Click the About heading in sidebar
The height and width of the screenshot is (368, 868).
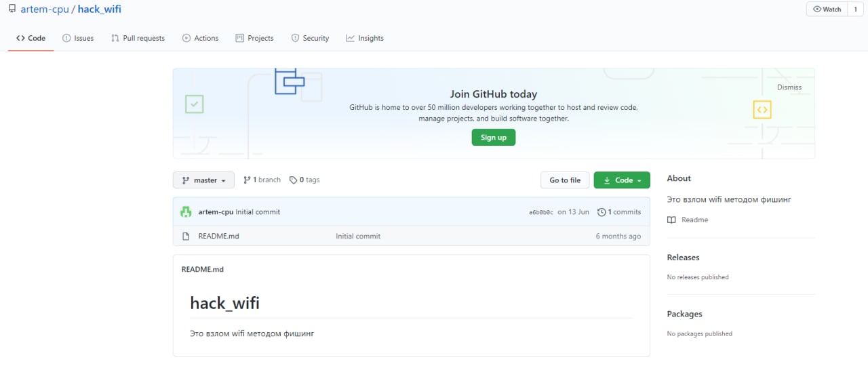pos(679,178)
